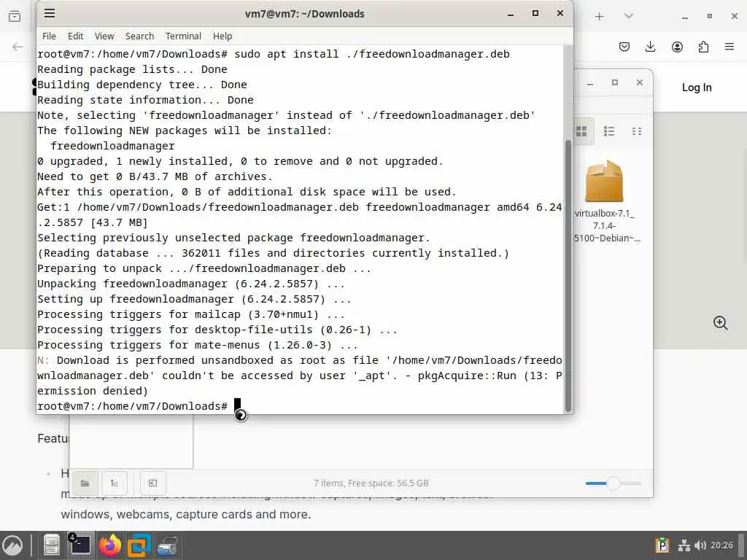This screenshot has width=747, height=560.
Task: Open Firefox recent browsing icon at top-left
Action: [x=15, y=17]
